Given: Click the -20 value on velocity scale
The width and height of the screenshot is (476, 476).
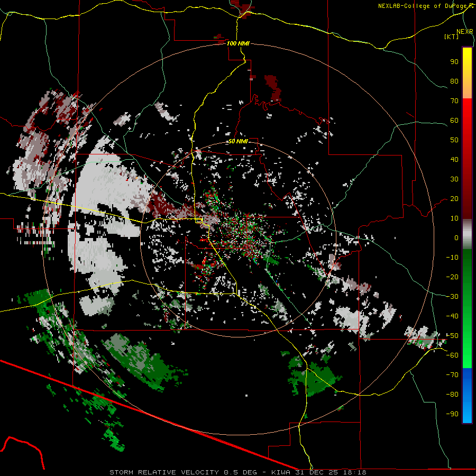Looking at the screenshot, I should pyautogui.click(x=452, y=277).
